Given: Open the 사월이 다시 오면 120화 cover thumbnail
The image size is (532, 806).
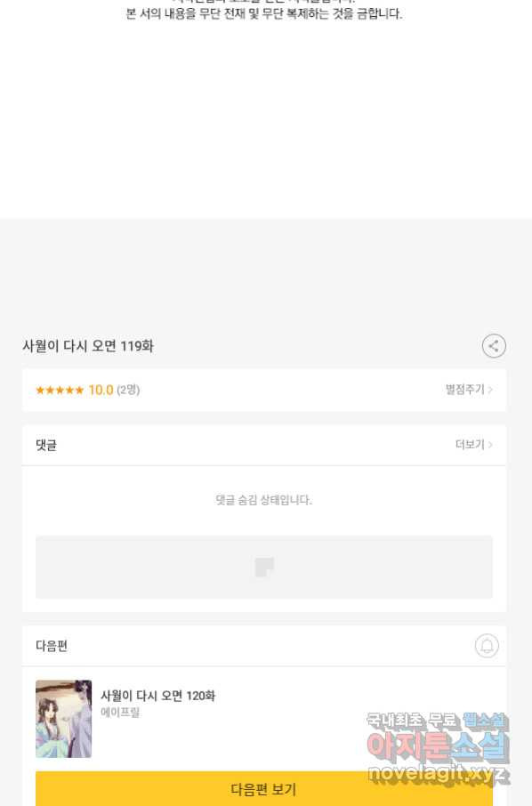Looking at the screenshot, I should (64, 719).
